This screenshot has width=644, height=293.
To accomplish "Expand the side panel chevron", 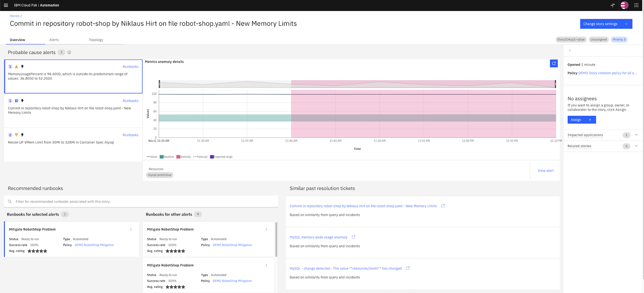I will coord(570,50).
